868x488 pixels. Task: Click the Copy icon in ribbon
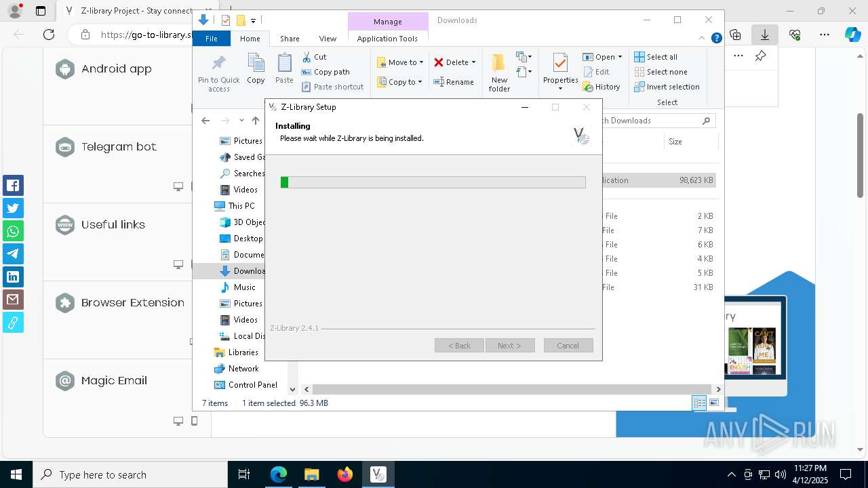pos(256,63)
